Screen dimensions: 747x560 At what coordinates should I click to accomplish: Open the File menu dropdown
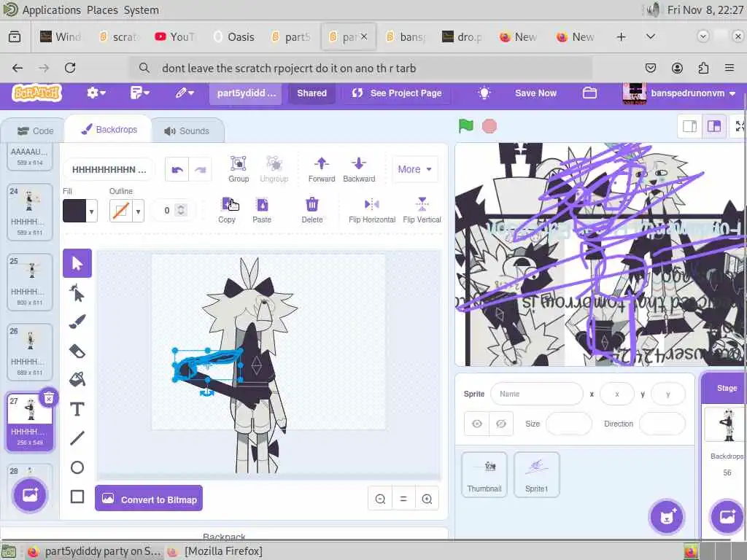(139, 93)
